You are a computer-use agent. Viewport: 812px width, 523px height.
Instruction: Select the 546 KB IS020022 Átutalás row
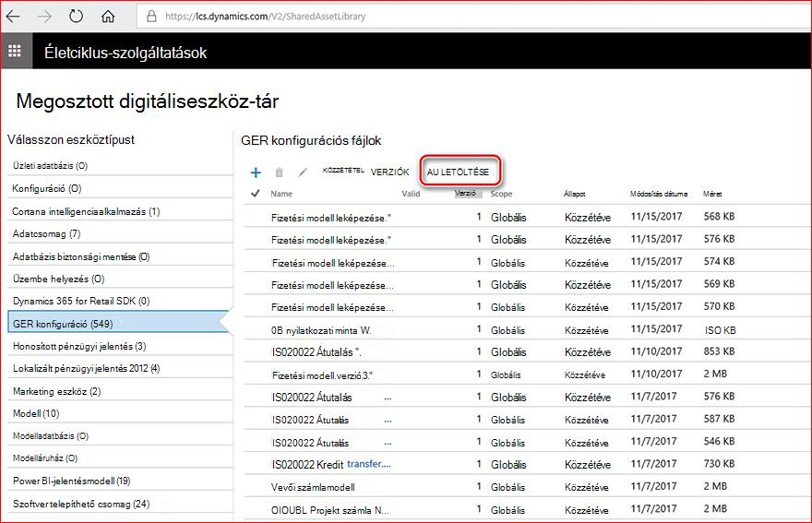pos(527,442)
